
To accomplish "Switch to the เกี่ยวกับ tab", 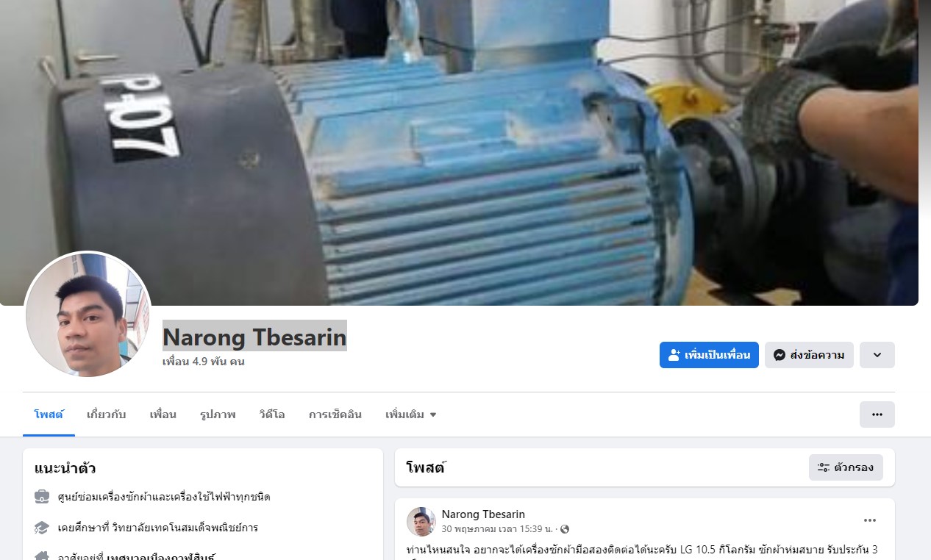I will click(106, 414).
